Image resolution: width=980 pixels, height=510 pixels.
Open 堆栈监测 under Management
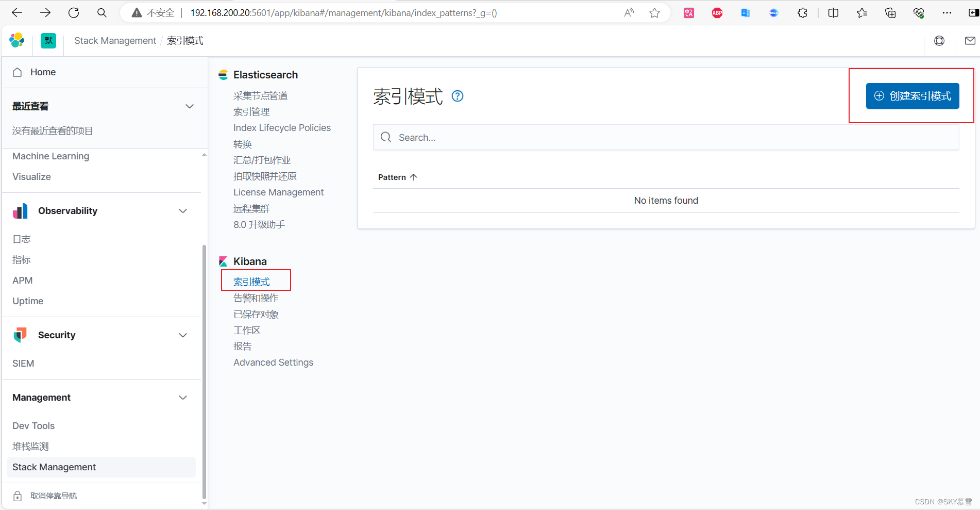point(30,447)
